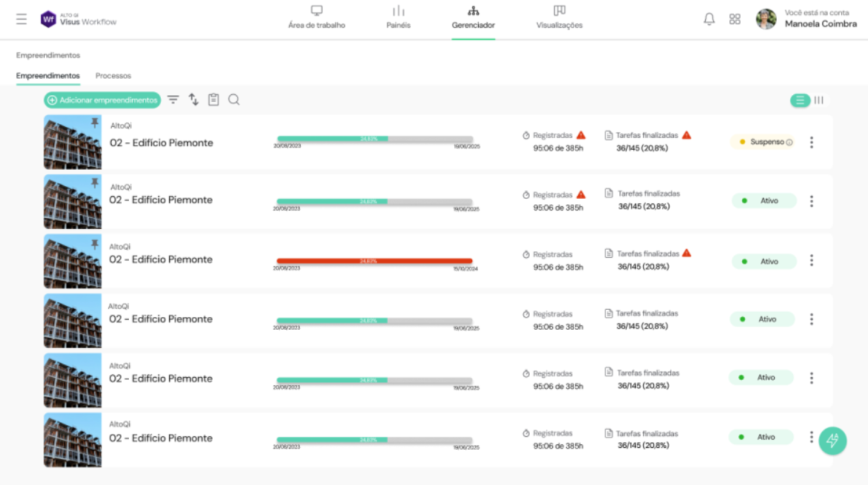Image resolution: width=868 pixels, height=485 pixels.
Task: Switch to column view layout
Action: click(x=819, y=100)
